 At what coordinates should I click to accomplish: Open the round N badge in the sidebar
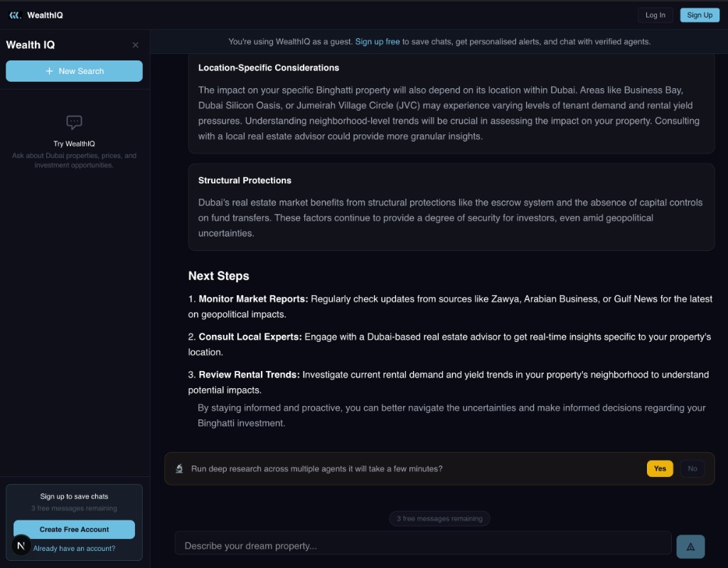pyautogui.click(x=21, y=545)
